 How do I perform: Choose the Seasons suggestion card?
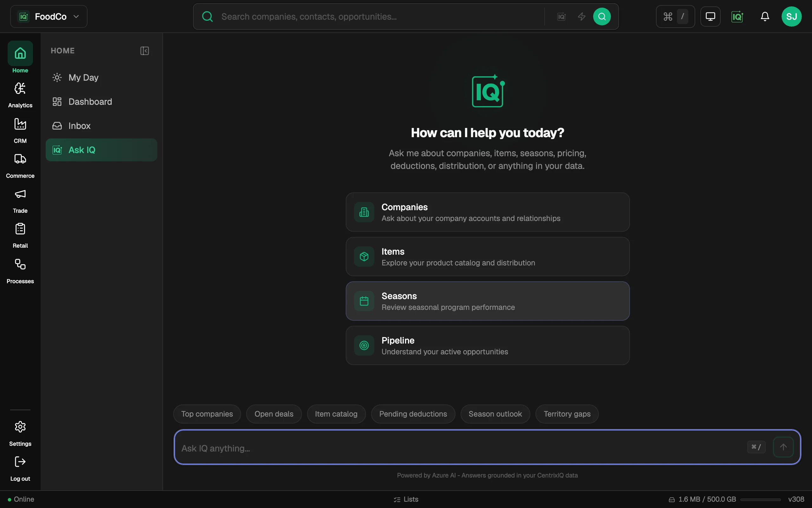(x=488, y=301)
